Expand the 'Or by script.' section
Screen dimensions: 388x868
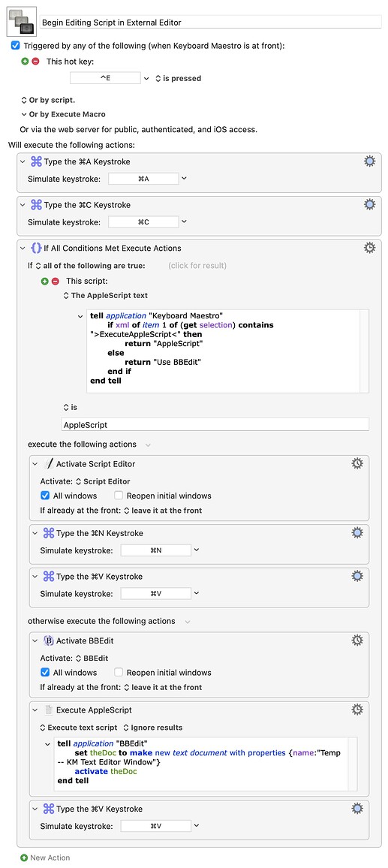click(x=47, y=100)
